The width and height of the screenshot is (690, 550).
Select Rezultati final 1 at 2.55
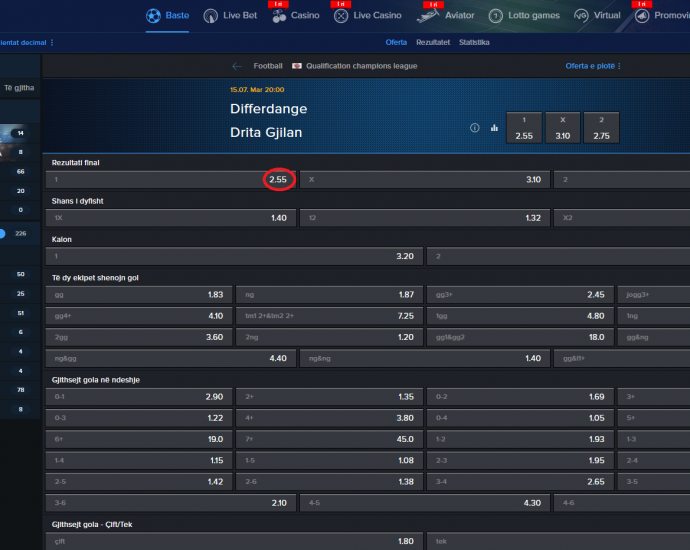coord(171,180)
